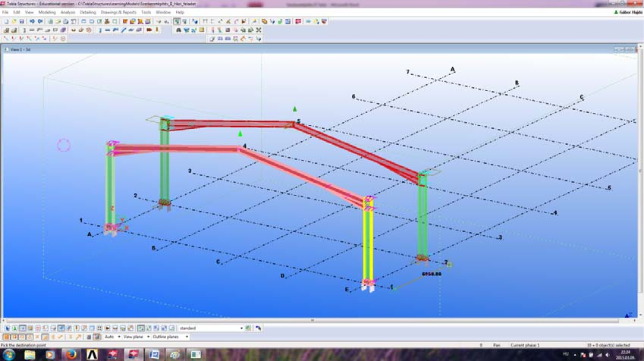Open the Modeling menu

47,12
